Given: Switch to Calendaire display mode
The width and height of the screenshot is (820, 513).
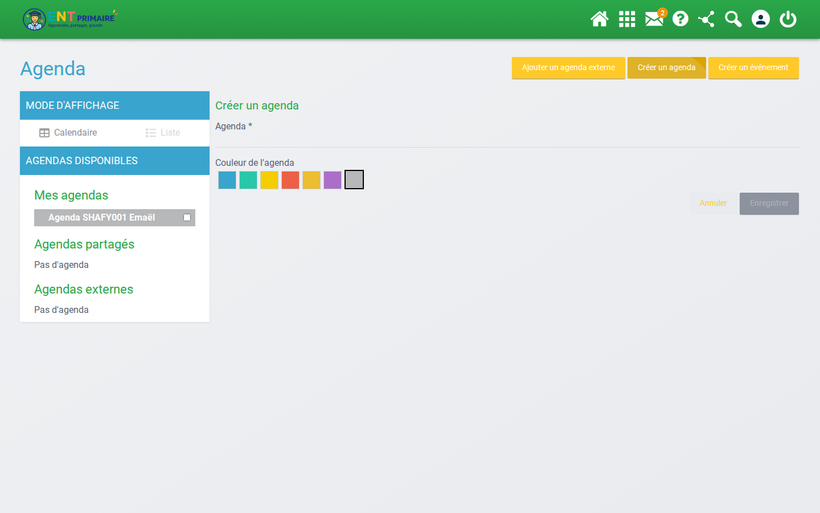Looking at the screenshot, I should click(68, 133).
